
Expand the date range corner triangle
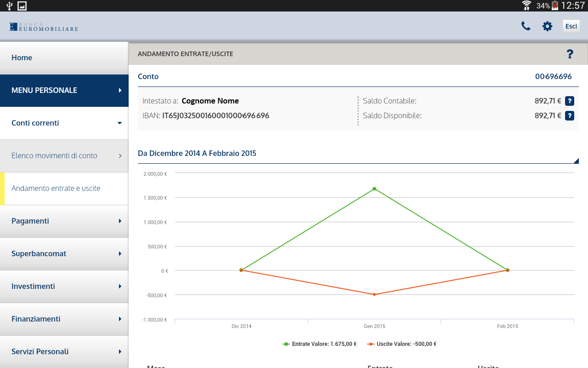[x=576, y=161]
